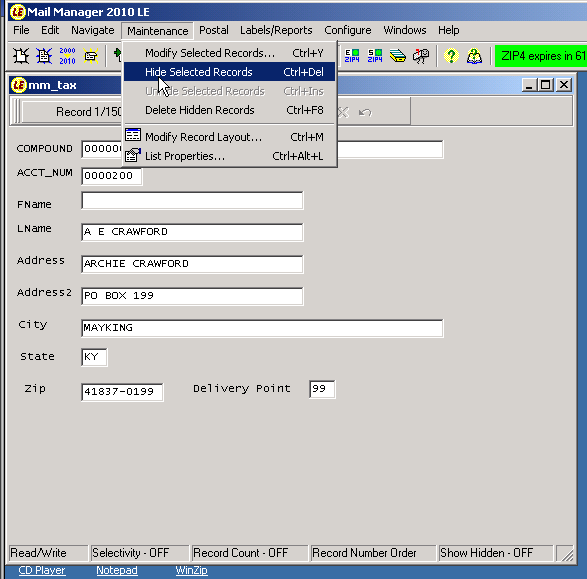Screen dimensions: 587x579
Task: Choose Modify Selected Records menu item
Action: point(229,53)
